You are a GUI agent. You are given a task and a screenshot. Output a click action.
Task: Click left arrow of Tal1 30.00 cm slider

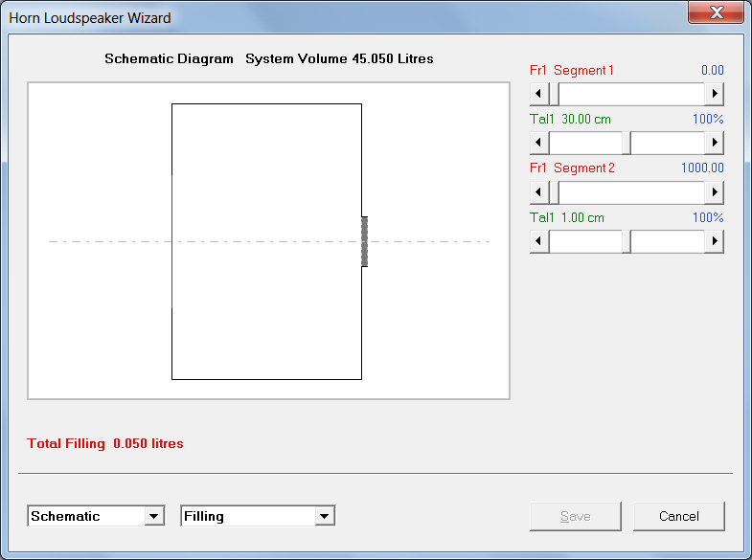(539, 143)
